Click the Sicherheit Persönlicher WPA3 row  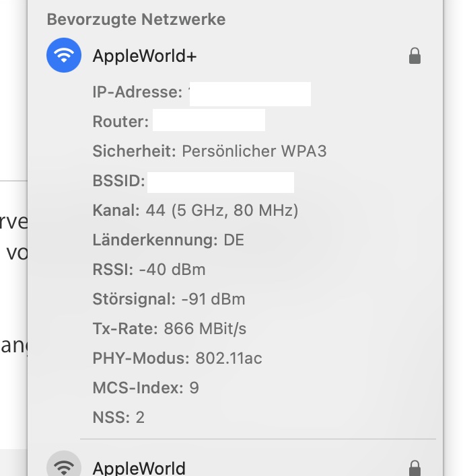[209, 151]
